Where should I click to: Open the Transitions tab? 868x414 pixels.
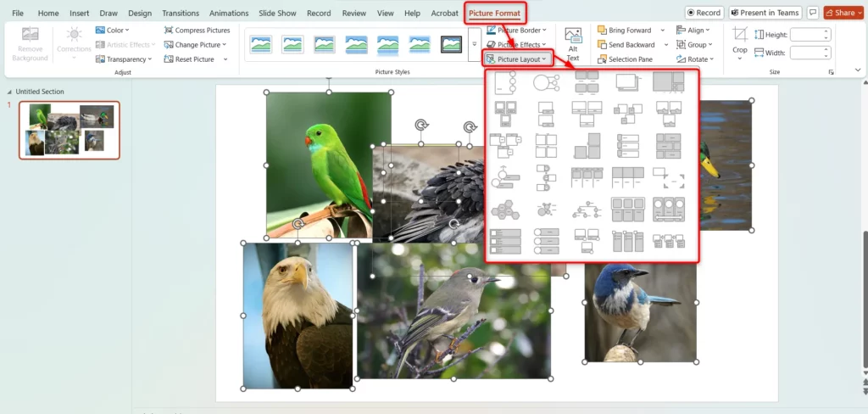coord(180,14)
